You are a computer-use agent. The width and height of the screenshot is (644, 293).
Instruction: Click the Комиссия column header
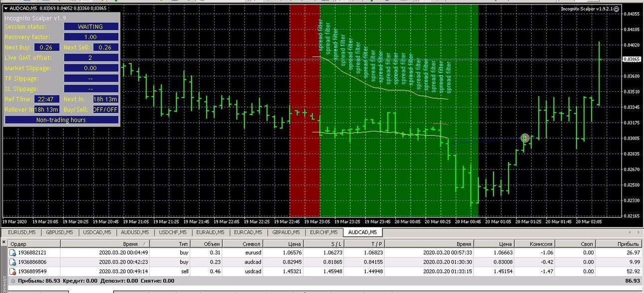tap(535, 244)
